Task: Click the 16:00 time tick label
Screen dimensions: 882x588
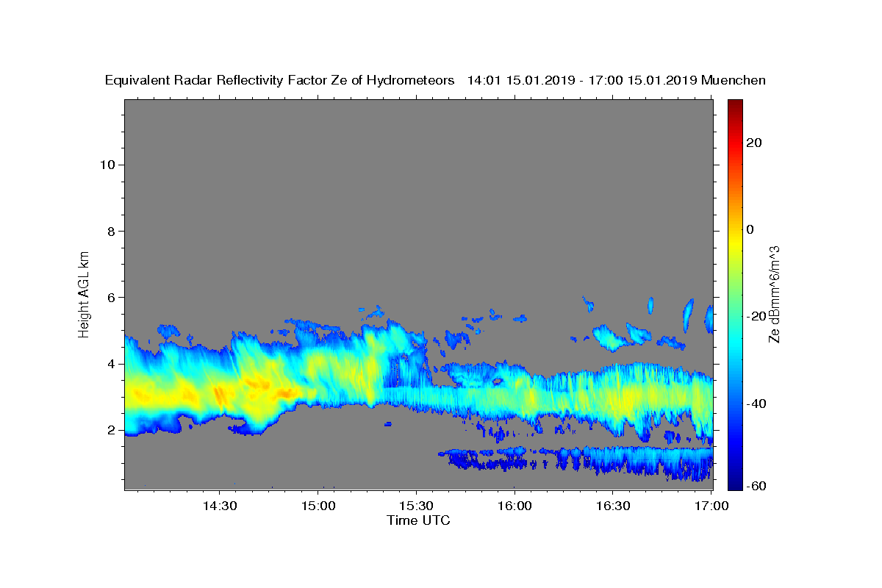Action: 514,506
